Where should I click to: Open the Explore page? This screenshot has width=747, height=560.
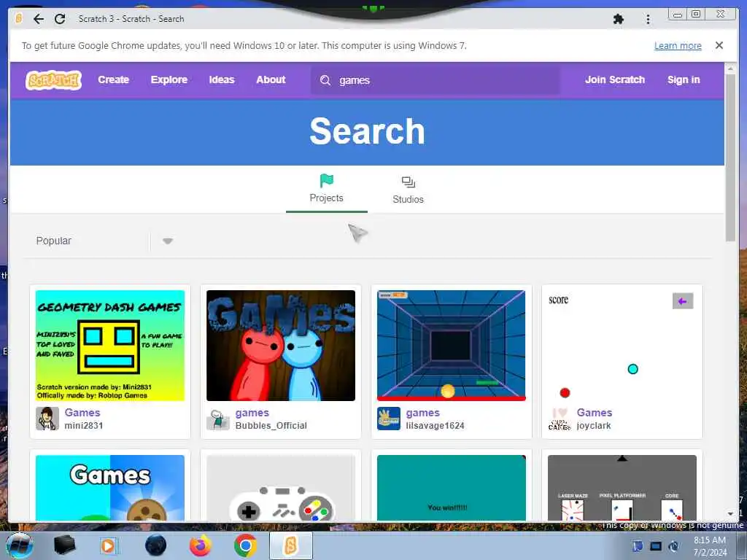click(x=169, y=79)
